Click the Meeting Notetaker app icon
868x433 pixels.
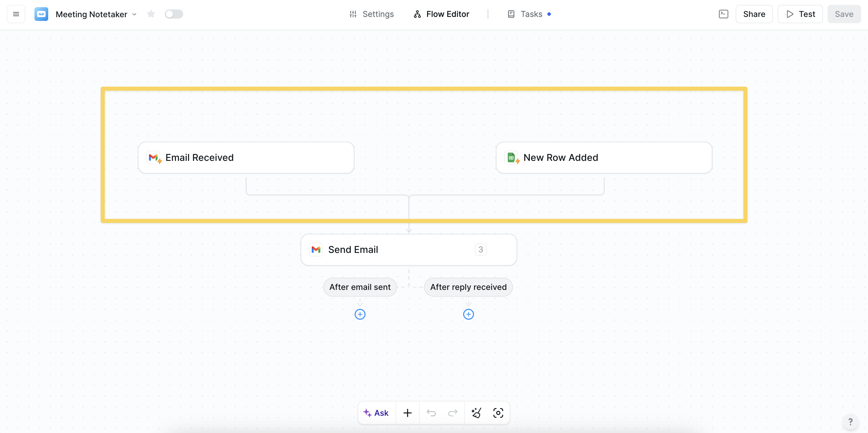(41, 14)
